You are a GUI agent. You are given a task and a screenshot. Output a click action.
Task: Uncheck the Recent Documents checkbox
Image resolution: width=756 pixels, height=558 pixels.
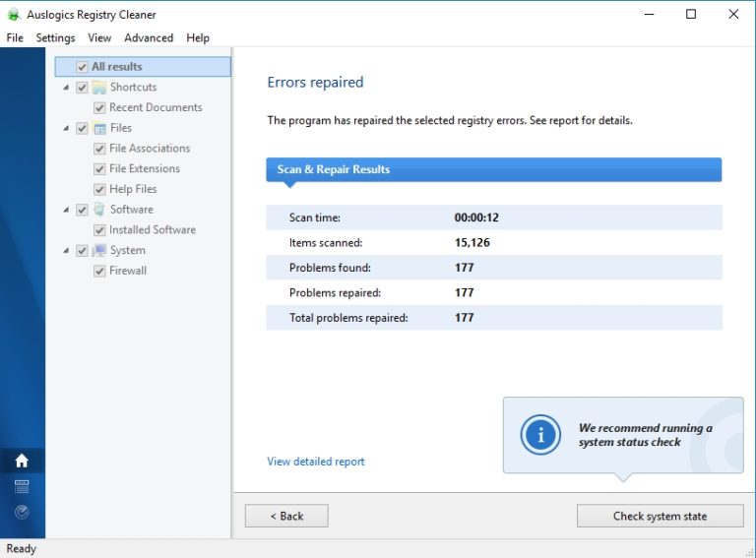[x=99, y=108]
